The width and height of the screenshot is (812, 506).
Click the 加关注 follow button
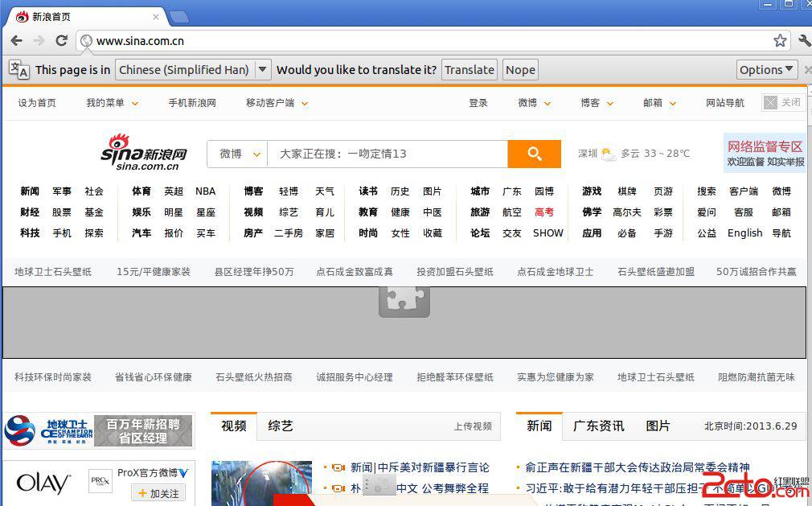click(158, 494)
